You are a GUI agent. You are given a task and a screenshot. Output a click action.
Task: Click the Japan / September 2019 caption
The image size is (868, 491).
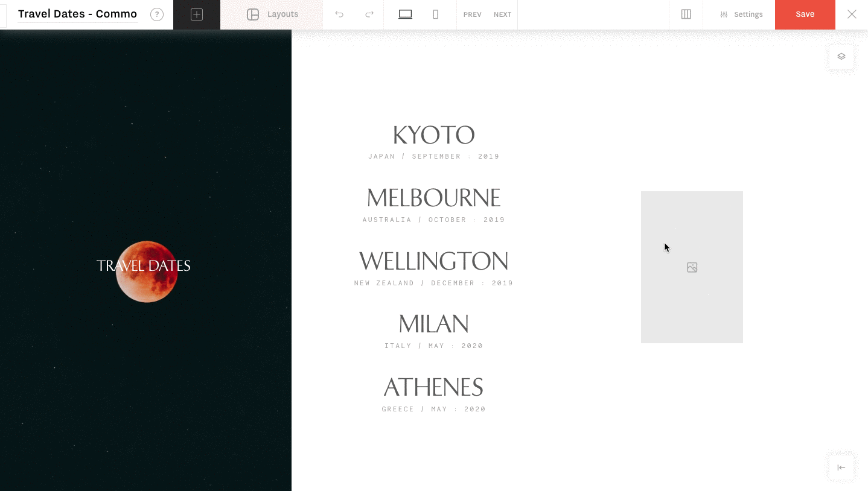tap(434, 157)
